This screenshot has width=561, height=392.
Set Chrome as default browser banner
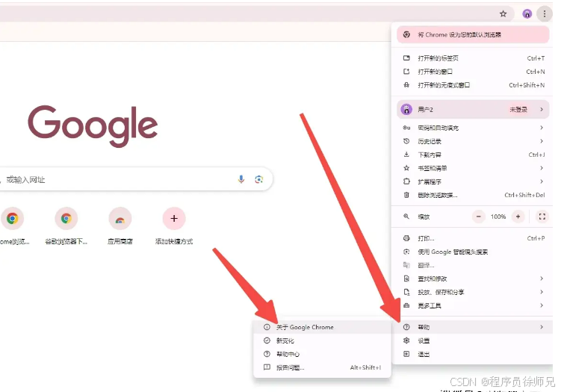473,34
